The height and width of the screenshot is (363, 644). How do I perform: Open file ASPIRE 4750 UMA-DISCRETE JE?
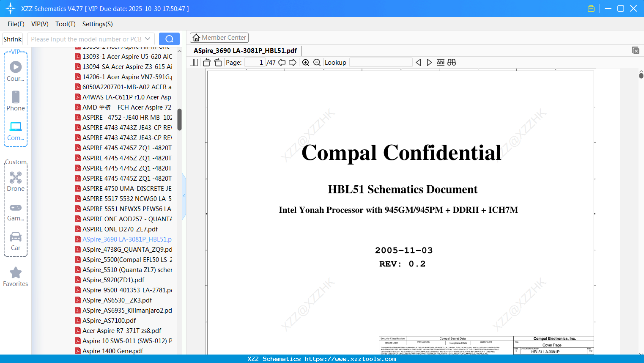(x=123, y=189)
